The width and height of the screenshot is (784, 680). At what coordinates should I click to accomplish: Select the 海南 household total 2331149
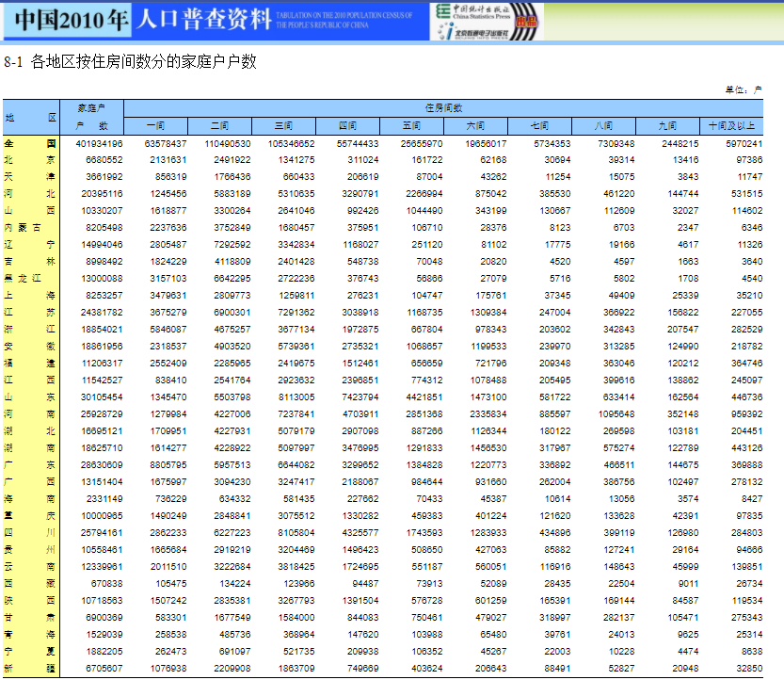coord(104,499)
